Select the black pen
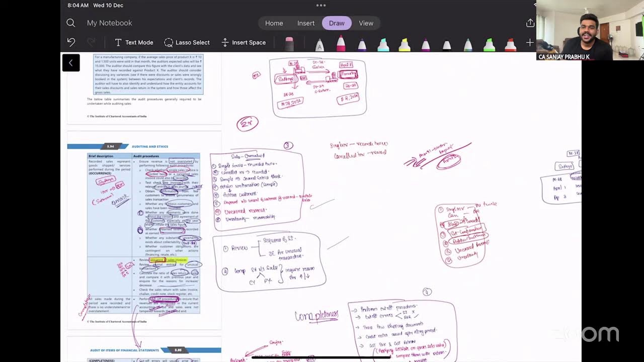The image size is (644, 362). (x=447, y=44)
